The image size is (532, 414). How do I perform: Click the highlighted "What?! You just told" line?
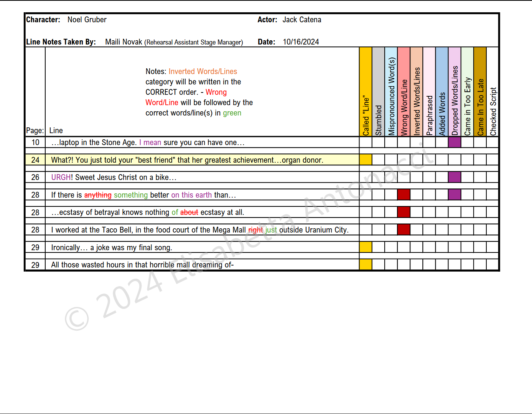(x=187, y=160)
